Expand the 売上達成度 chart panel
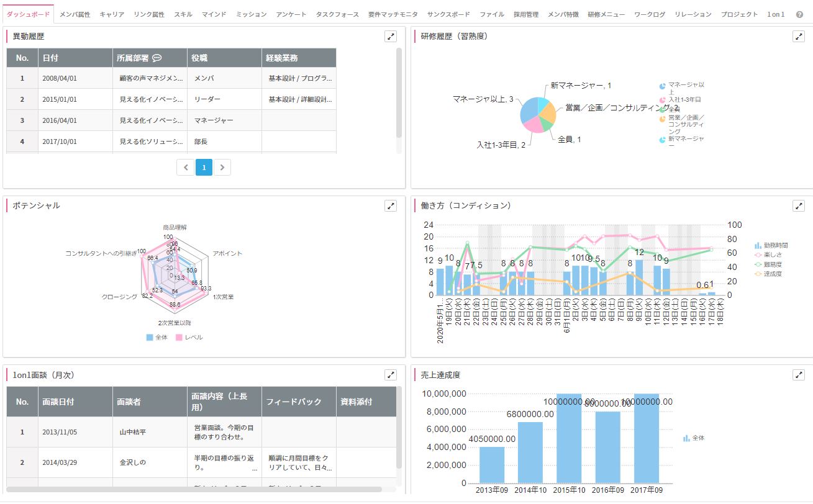Image resolution: width=813 pixels, height=504 pixels. [x=799, y=375]
